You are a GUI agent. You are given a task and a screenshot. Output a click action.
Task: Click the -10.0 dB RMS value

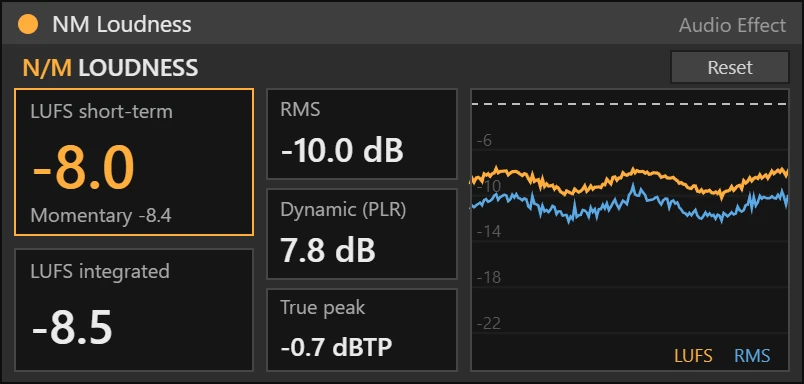point(343,151)
